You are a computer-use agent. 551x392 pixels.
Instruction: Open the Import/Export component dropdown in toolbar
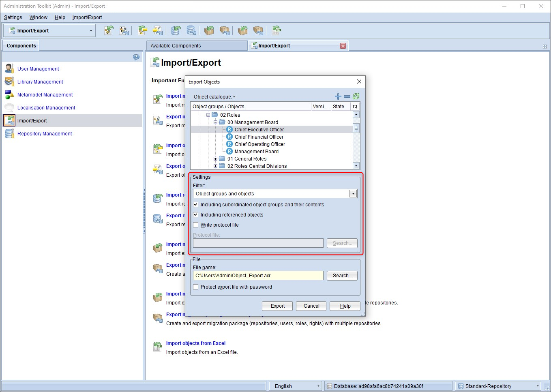91,31
